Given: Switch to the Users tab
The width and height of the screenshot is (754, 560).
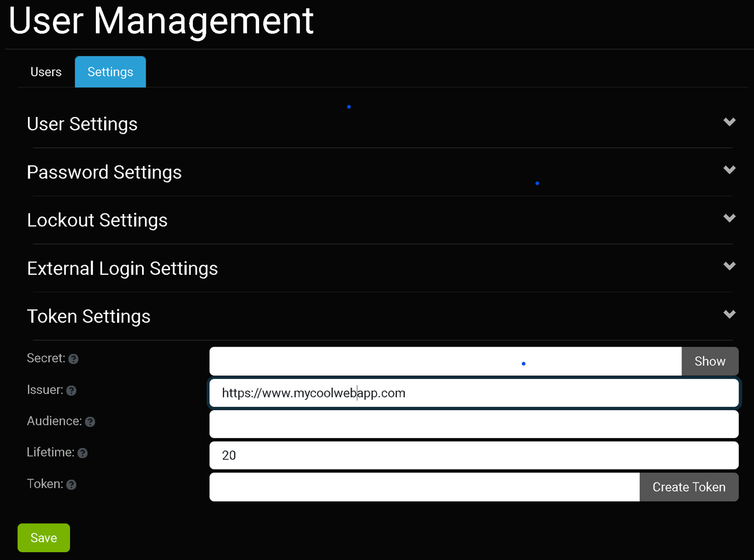Looking at the screenshot, I should click(x=46, y=72).
